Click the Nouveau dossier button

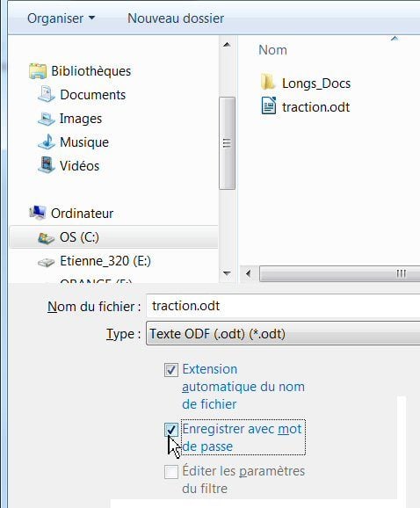click(x=176, y=18)
